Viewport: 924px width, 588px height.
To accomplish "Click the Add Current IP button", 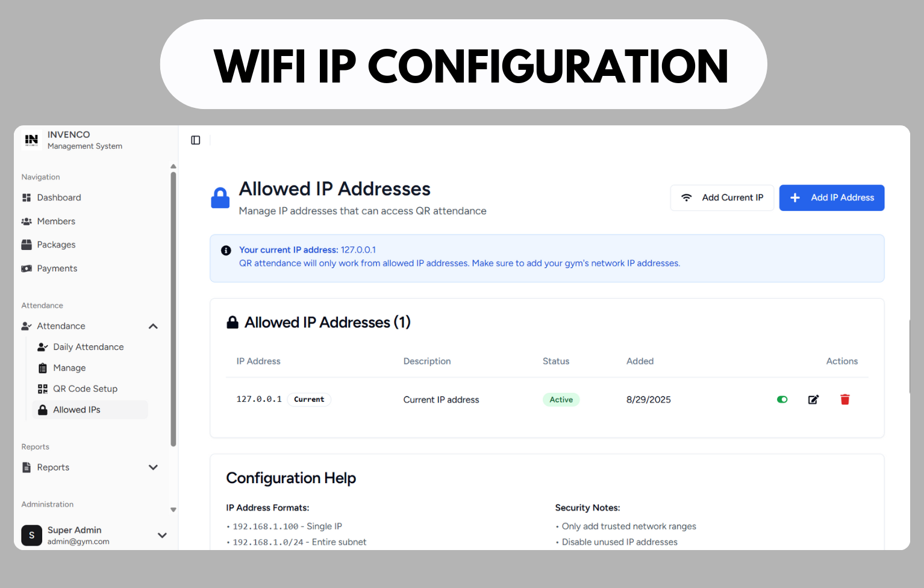I will 722,198.
